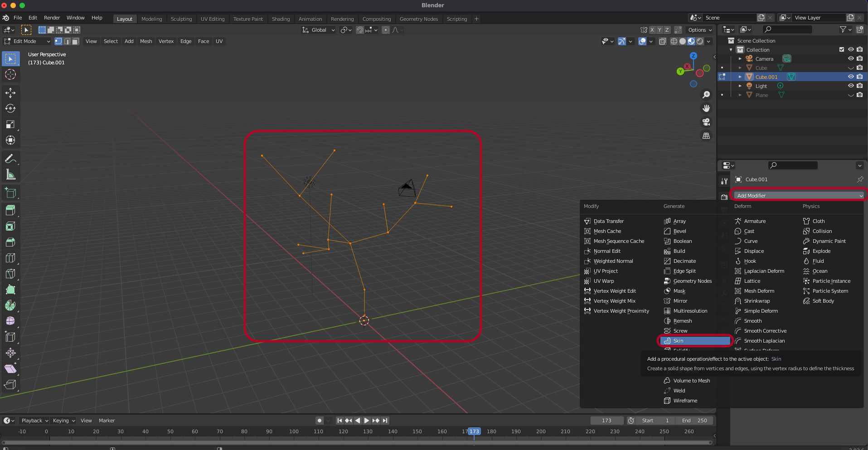
Task: Disable Cube.001 in renders camera icon
Action: pyautogui.click(x=860, y=77)
